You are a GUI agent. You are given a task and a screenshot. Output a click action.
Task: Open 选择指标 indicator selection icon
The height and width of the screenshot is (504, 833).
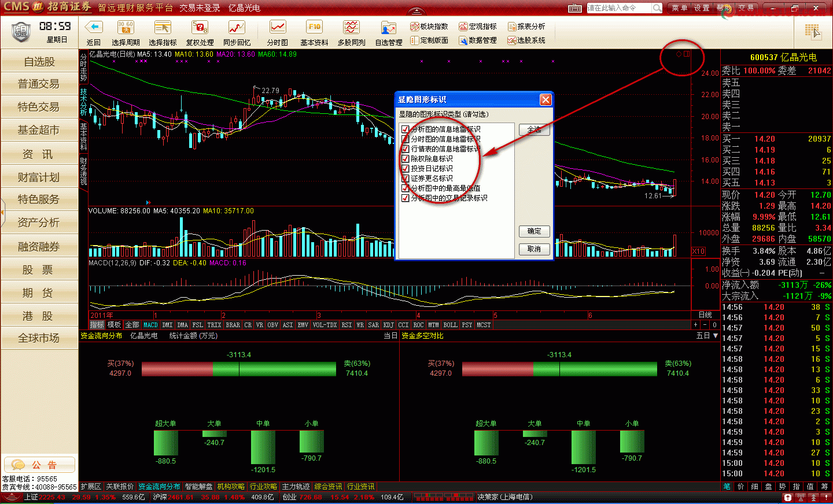click(x=163, y=27)
